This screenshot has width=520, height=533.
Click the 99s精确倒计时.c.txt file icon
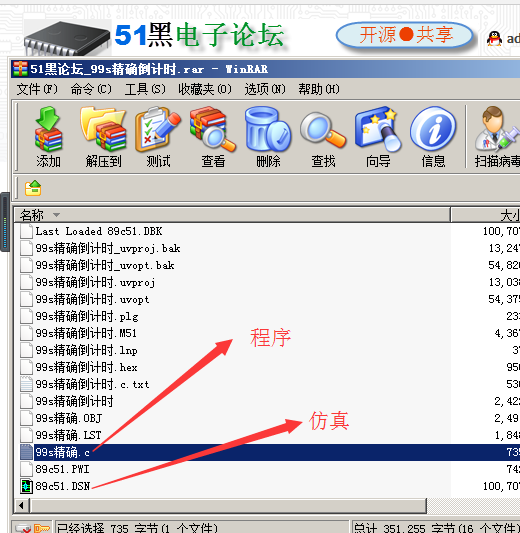pyautogui.click(x=27, y=384)
